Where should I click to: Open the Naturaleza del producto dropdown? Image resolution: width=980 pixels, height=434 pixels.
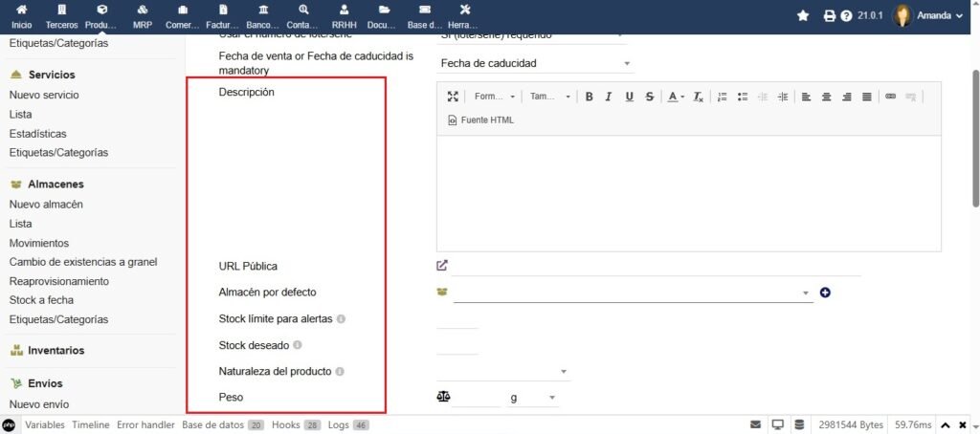[x=503, y=371]
